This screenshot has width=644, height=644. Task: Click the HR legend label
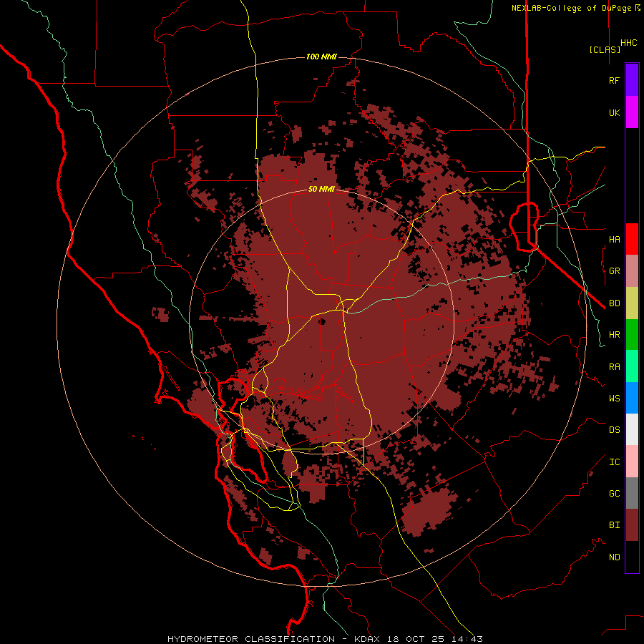coord(614,335)
